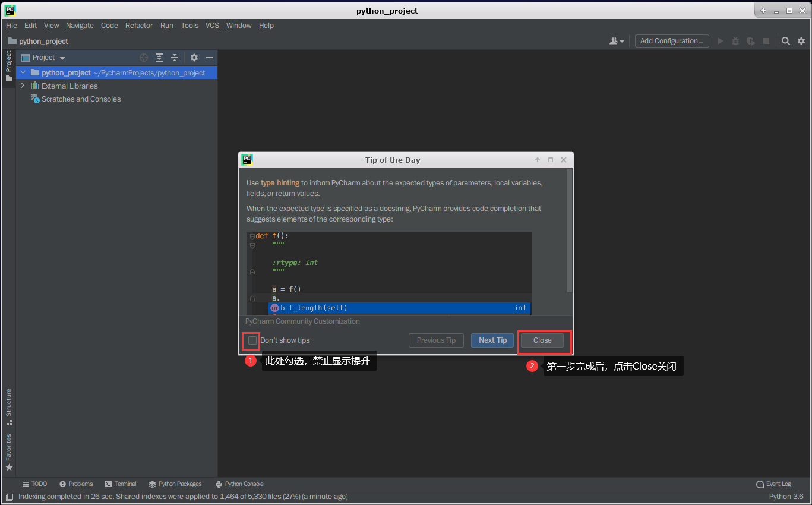812x505 pixels.
Task: Open the File menu
Action: (x=11, y=26)
